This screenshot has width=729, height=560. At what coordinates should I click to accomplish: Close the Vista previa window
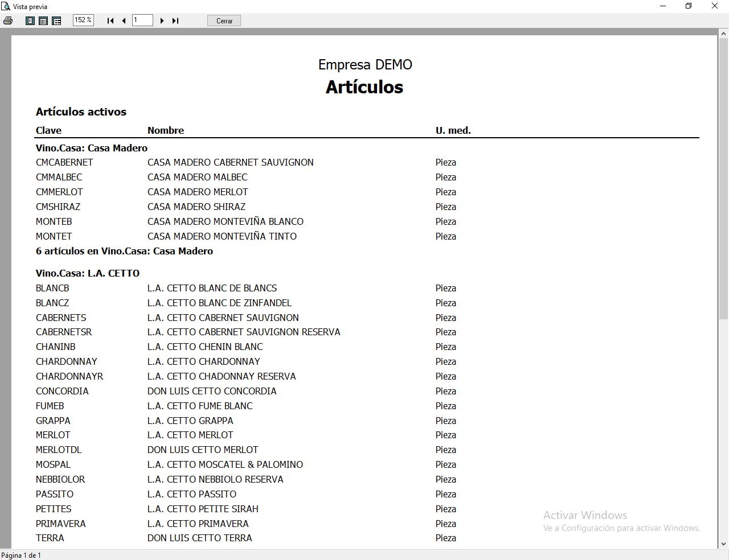pos(715,6)
